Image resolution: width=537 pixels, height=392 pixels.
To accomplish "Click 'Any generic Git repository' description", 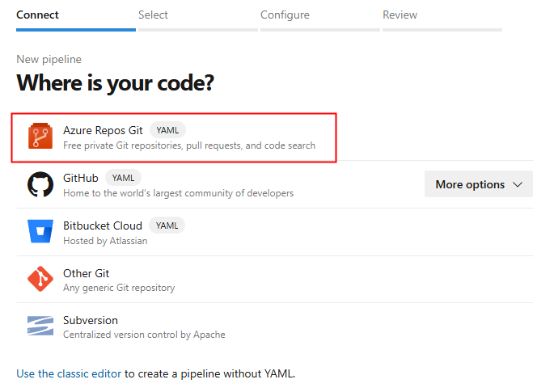I will [119, 288].
